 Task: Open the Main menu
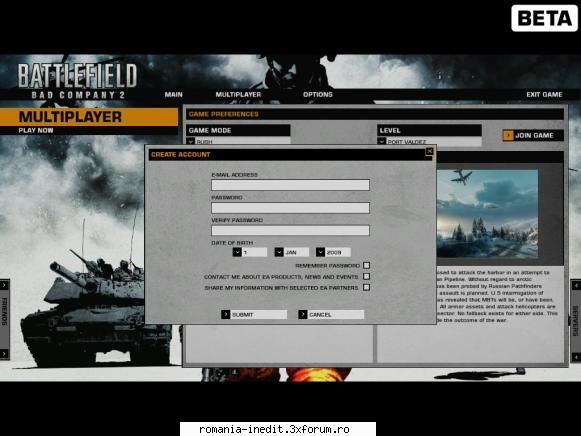(x=173, y=94)
